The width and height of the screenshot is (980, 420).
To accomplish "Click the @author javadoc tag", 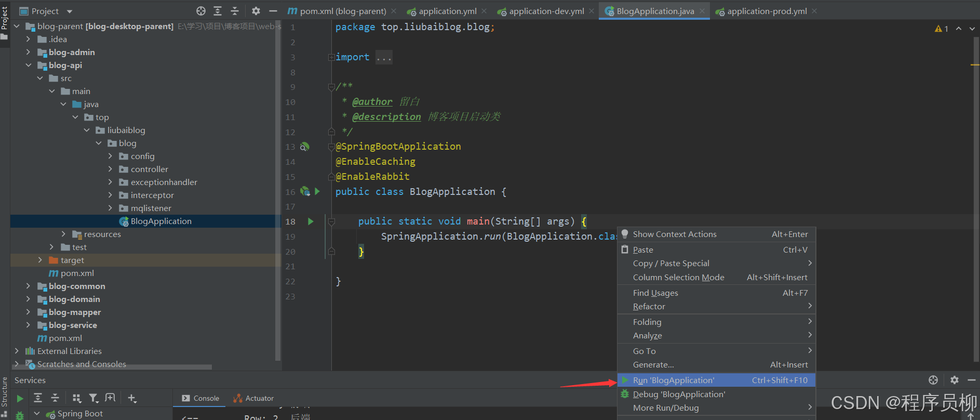I will click(372, 102).
